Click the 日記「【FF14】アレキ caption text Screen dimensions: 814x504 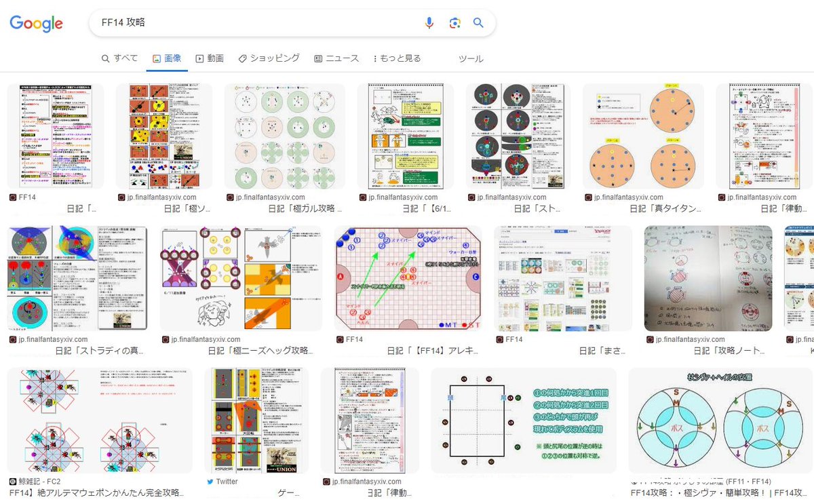[433, 351]
